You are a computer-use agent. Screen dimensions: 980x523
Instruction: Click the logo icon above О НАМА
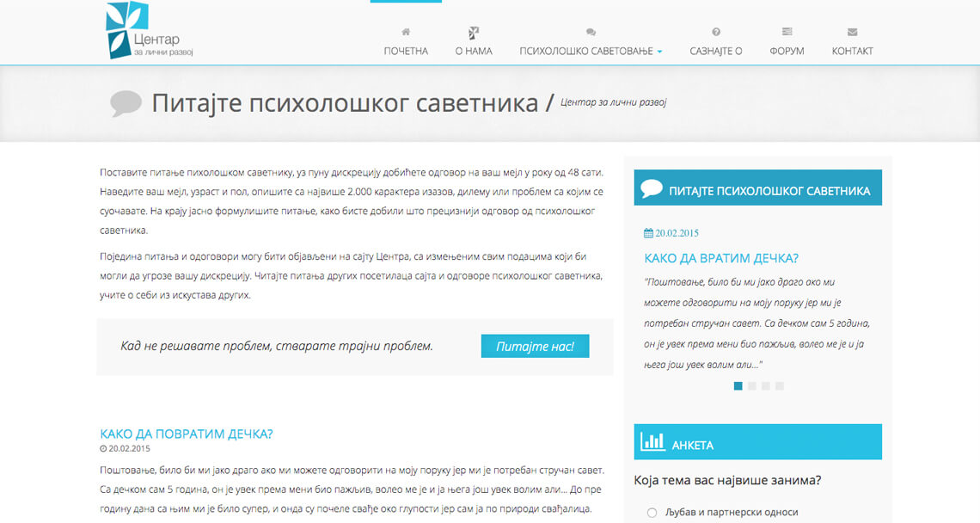[x=474, y=32]
